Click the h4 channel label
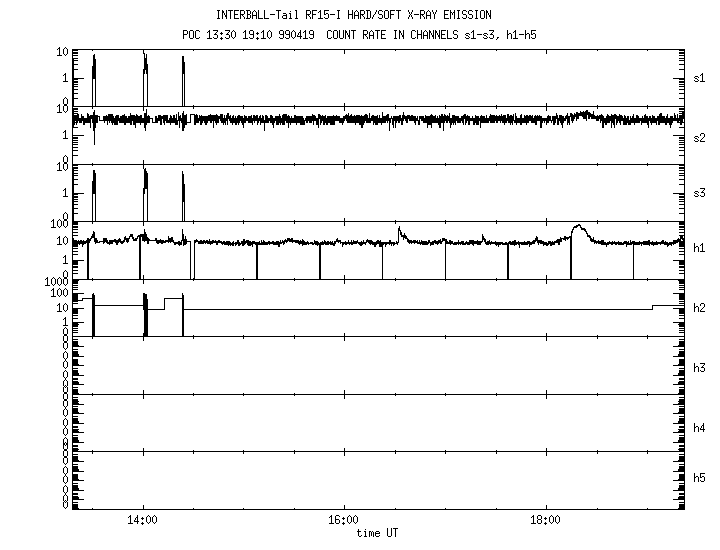The image size is (720, 550). point(700,428)
